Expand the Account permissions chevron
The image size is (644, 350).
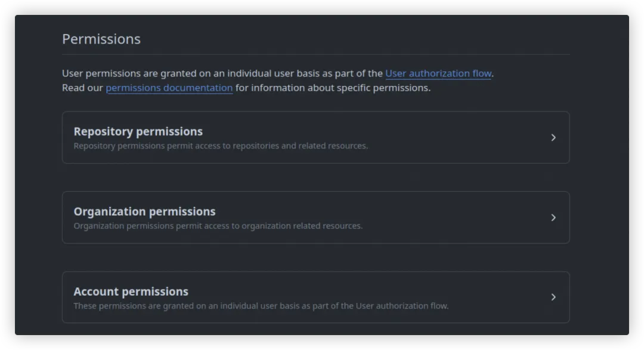coord(553,297)
